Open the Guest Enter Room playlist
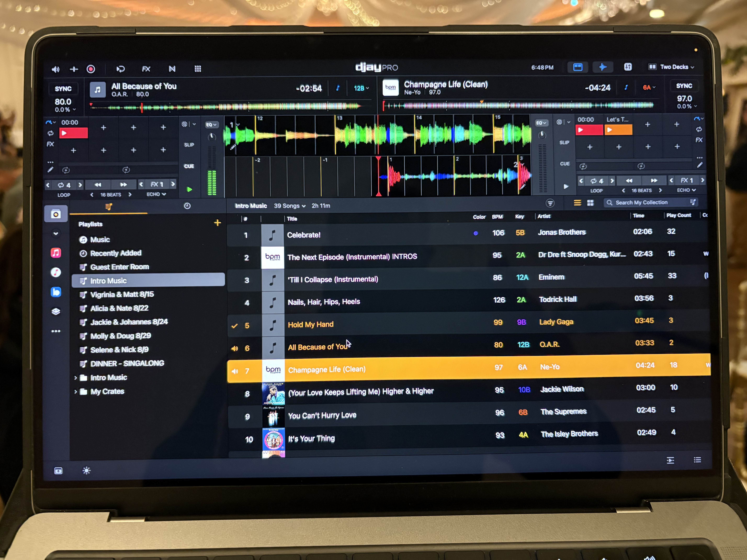This screenshot has height=560, width=747. [x=119, y=267]
